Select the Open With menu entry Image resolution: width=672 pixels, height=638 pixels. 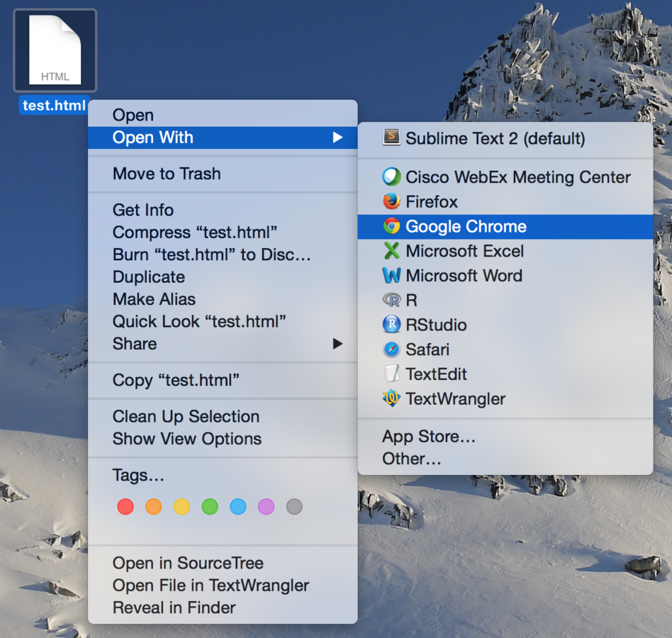[x=223, y=138]
